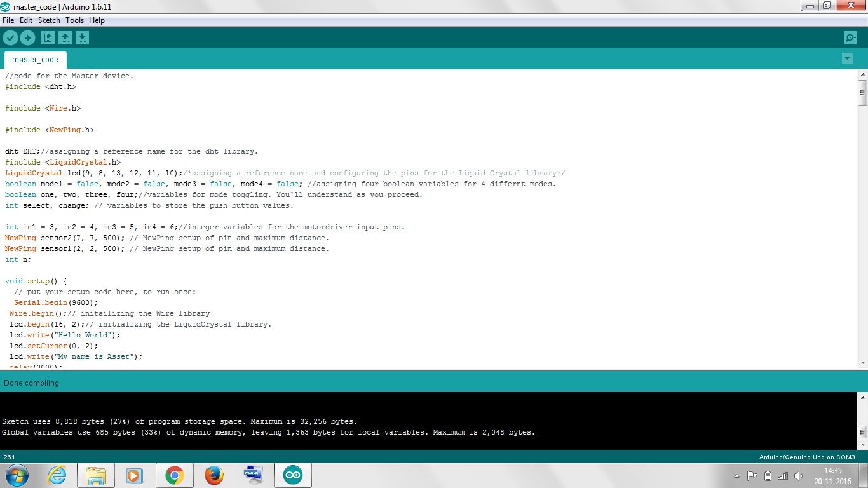The width and height of the screenshot is (868, 488).
Task: Click the Open sketch up-arrow icon
Action: tap(65, 38)
